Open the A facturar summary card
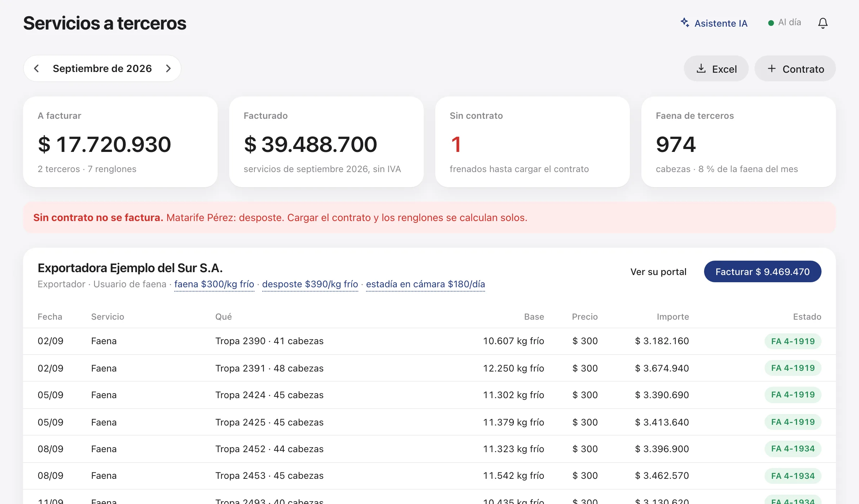 point(120,142)
